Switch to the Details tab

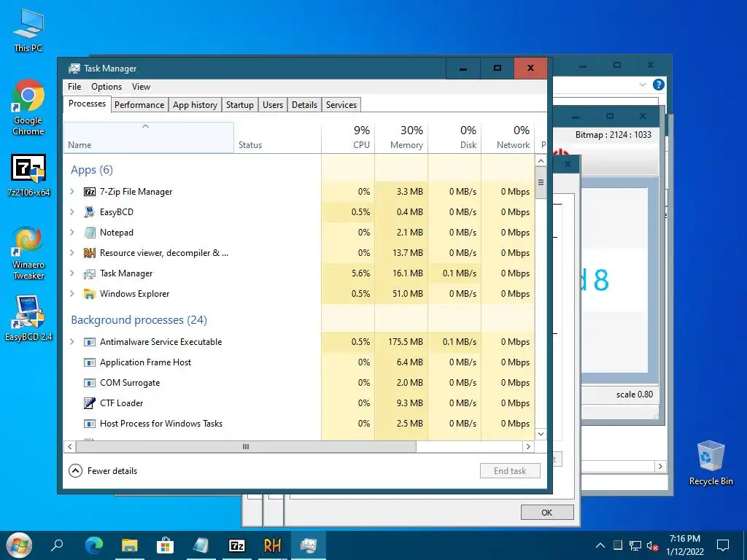(304, 105)
